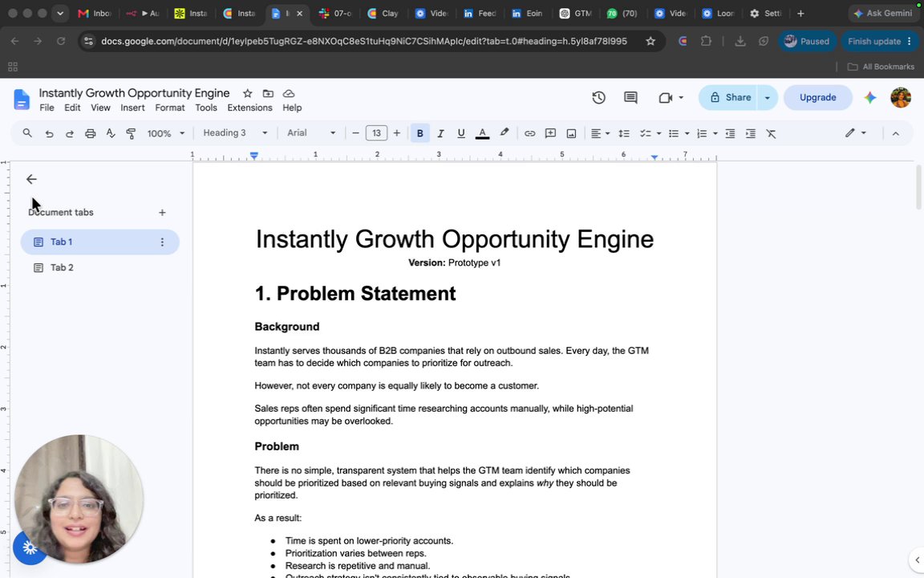Open the Tools menu
This screenshot has width=924, height=578.
pyautogui.click(x=206, y=108)
